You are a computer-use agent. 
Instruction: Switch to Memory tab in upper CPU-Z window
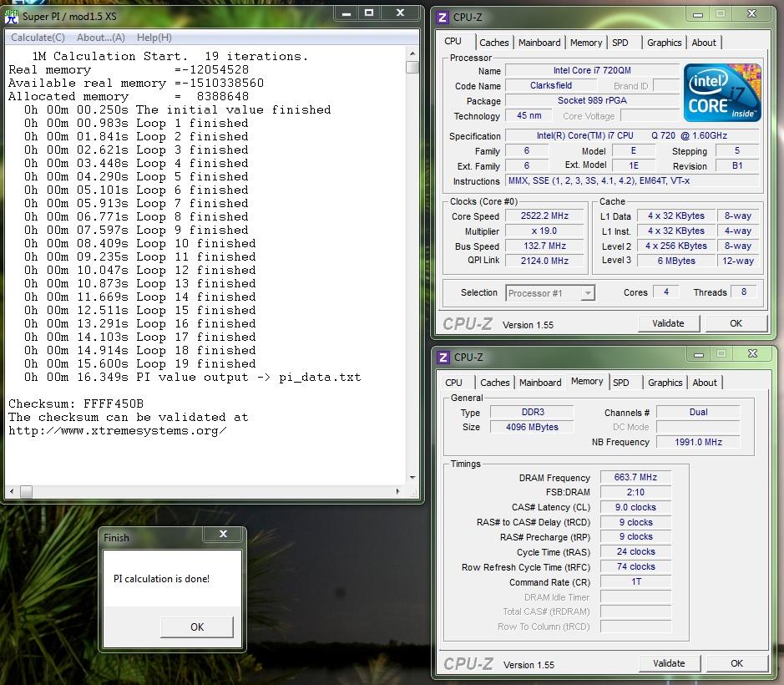click(x=586, y=43)
